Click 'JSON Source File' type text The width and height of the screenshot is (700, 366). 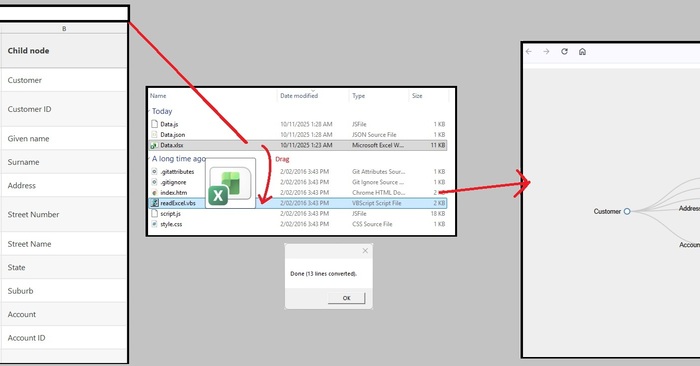pyautogui.click(x=374, y=134)
